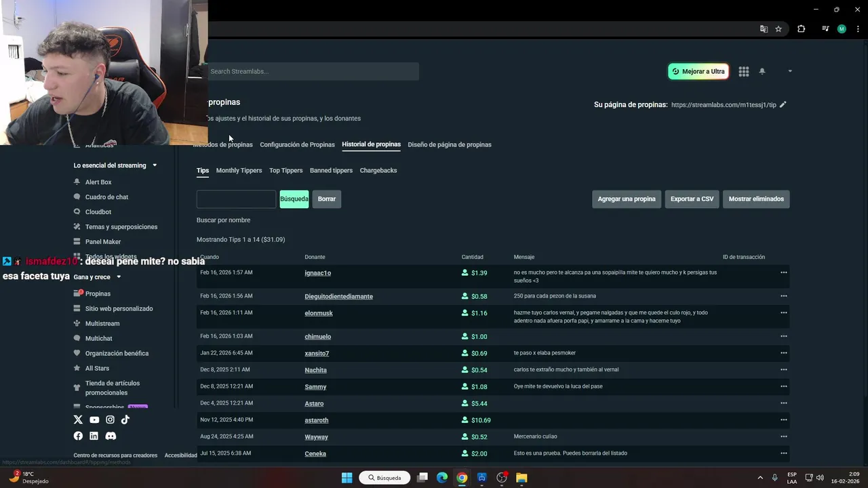Viewport: 868px width, 488px height.
Task: Focus the Search Streamlabs field
Action: [312, 71]
